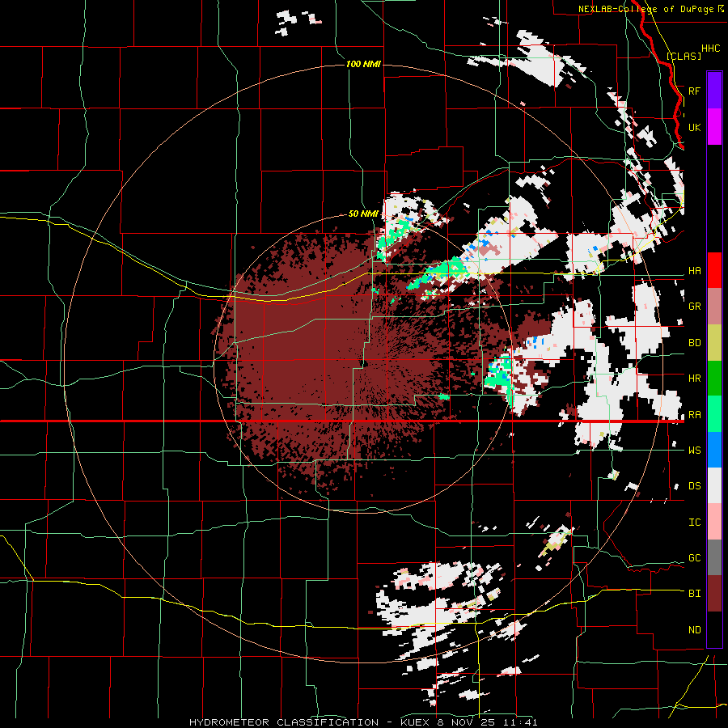Screen dimensions: 728x728
Task: Click the 100 NMI range ring label
Action: (363, 64)
